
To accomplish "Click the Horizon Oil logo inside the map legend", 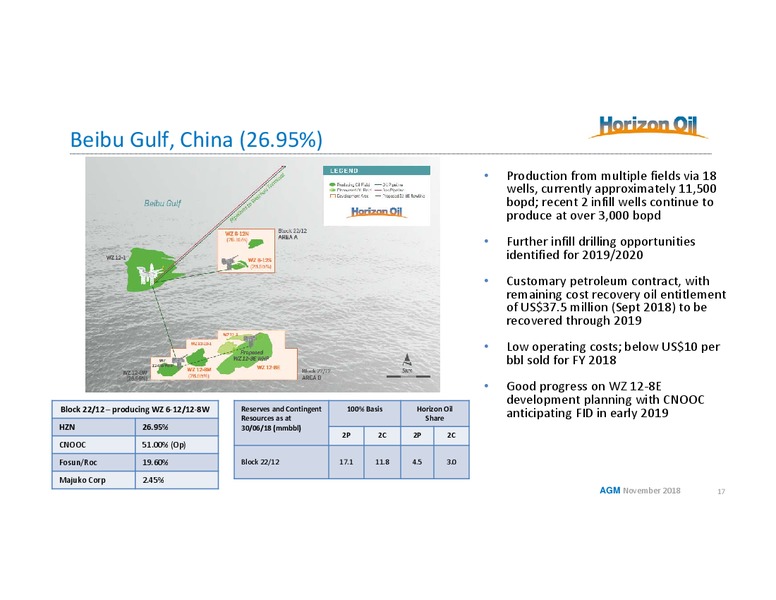I will coord(377,212).
